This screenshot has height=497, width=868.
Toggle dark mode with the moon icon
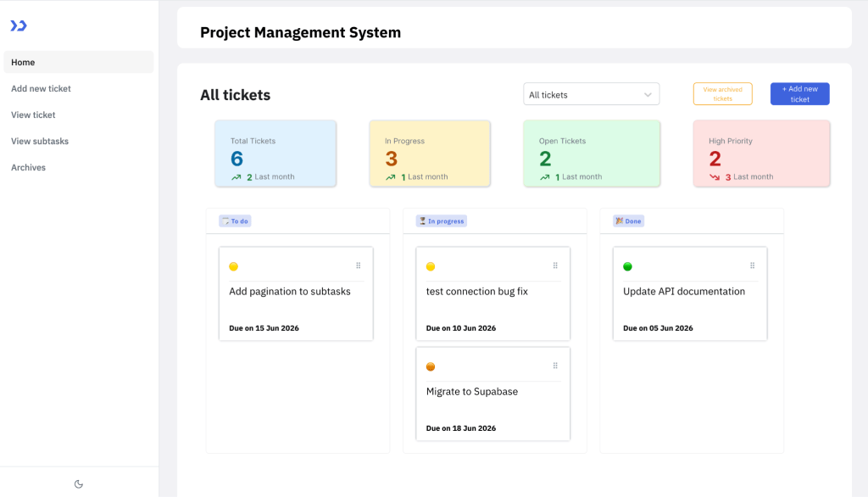click(x=79, y=484)
